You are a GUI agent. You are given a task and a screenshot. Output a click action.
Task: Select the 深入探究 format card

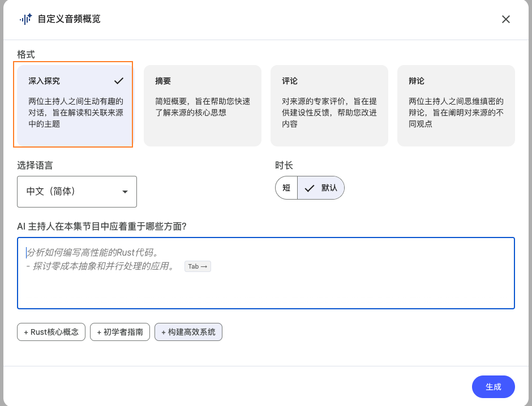[x=74, y=105]
